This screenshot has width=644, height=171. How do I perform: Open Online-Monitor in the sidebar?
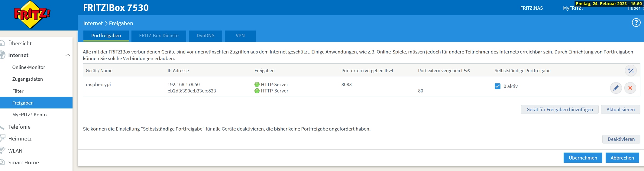[29, 67]
